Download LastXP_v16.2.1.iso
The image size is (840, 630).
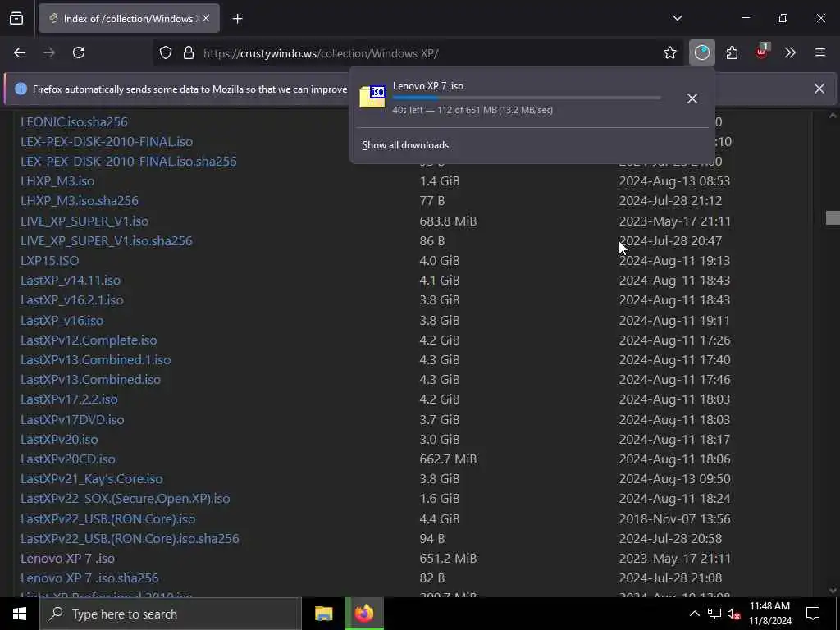pyautogui.click(x=72, y=300)
